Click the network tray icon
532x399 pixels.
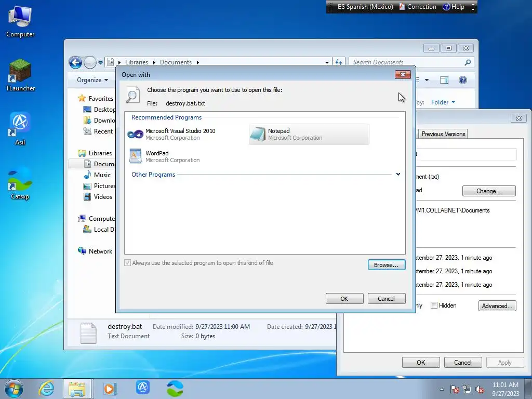(x=467, y=389)
